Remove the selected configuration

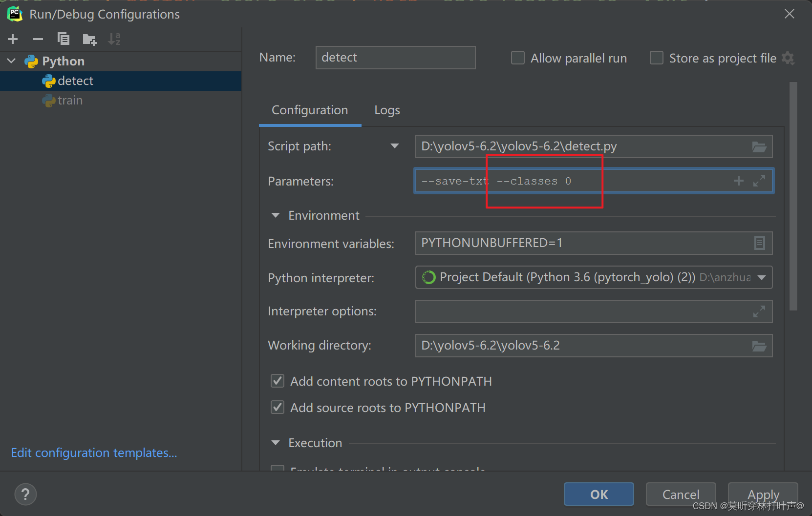pyautogui.click(x=38, y=39)
